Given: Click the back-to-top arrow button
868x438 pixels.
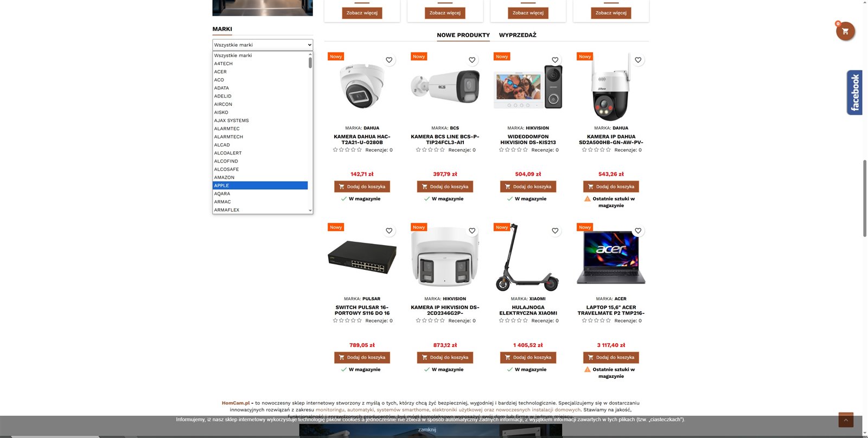Looking at the screenshot, I should pos(846,420).
